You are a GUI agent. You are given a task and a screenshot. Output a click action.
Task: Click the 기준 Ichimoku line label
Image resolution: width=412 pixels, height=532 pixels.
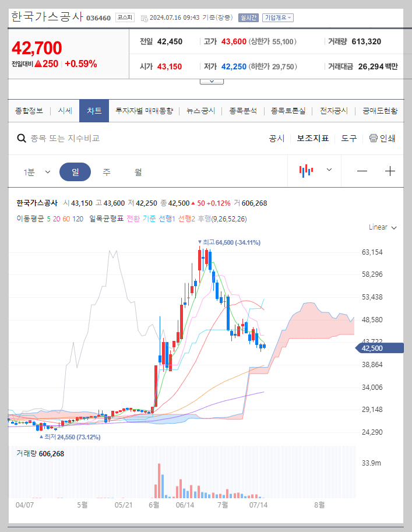149,219
